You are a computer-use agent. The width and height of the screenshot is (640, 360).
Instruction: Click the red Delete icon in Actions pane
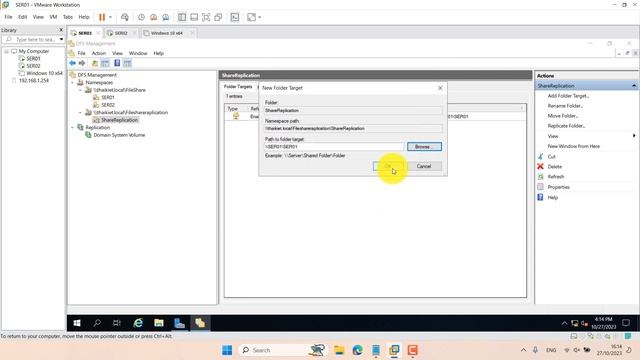[x=540, y=167]
